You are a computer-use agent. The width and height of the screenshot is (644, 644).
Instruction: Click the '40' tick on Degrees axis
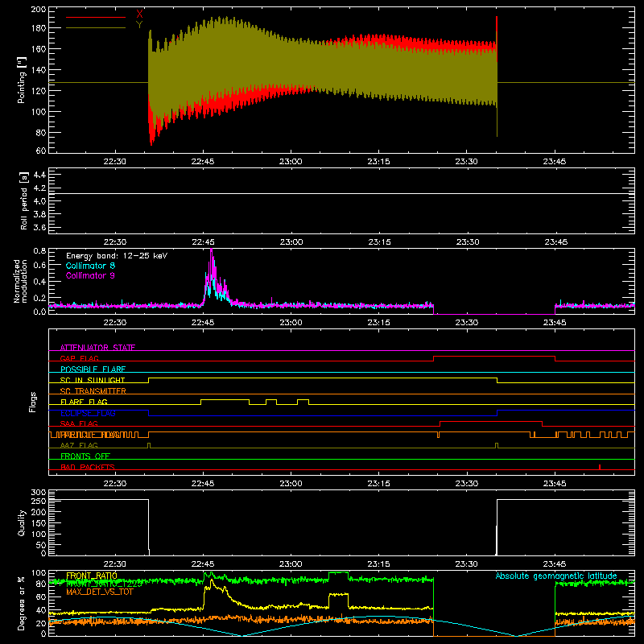coord(41,610)
